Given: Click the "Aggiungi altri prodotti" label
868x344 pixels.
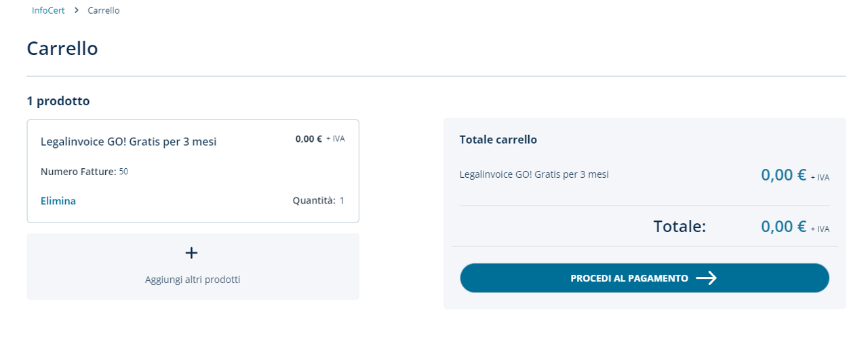Looking at the screenshot, I should (193, 280).
